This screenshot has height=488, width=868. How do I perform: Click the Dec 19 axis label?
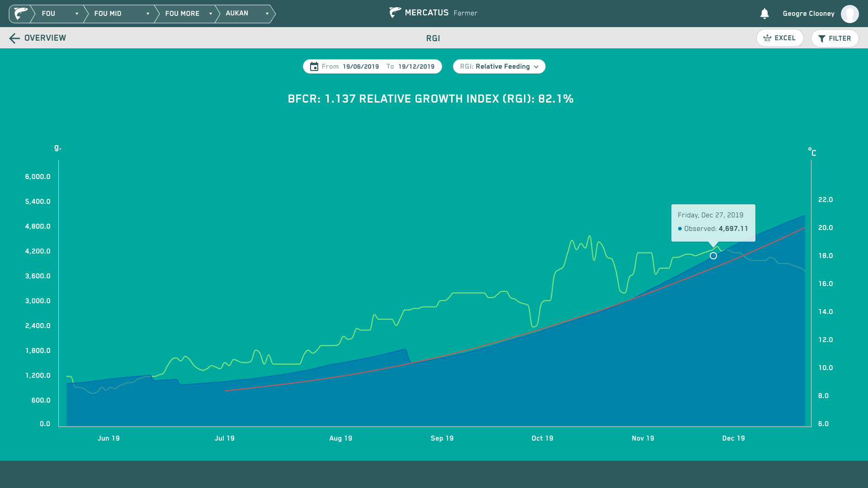(733, 438)
